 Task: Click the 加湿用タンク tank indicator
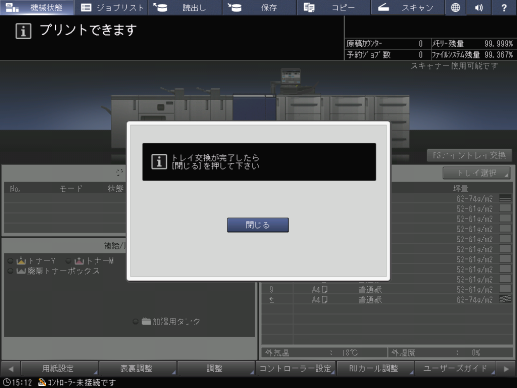(x=167, y=322)
